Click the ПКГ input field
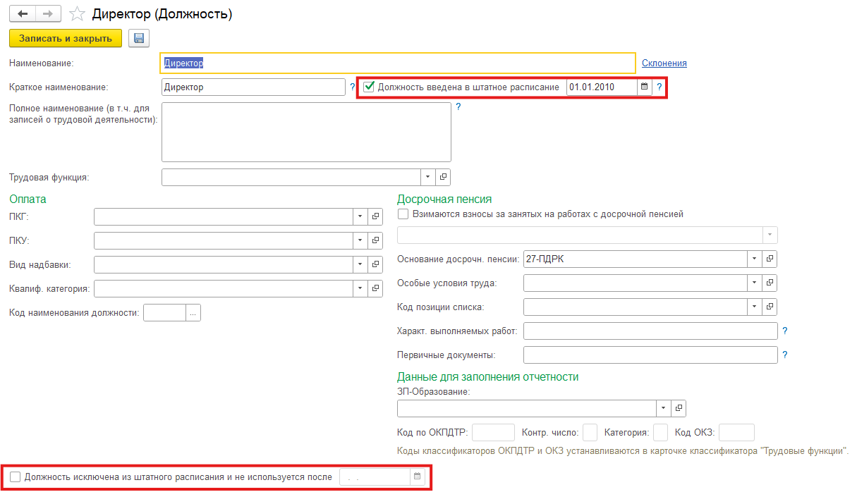857x504 pixels. tap(223, 216)
